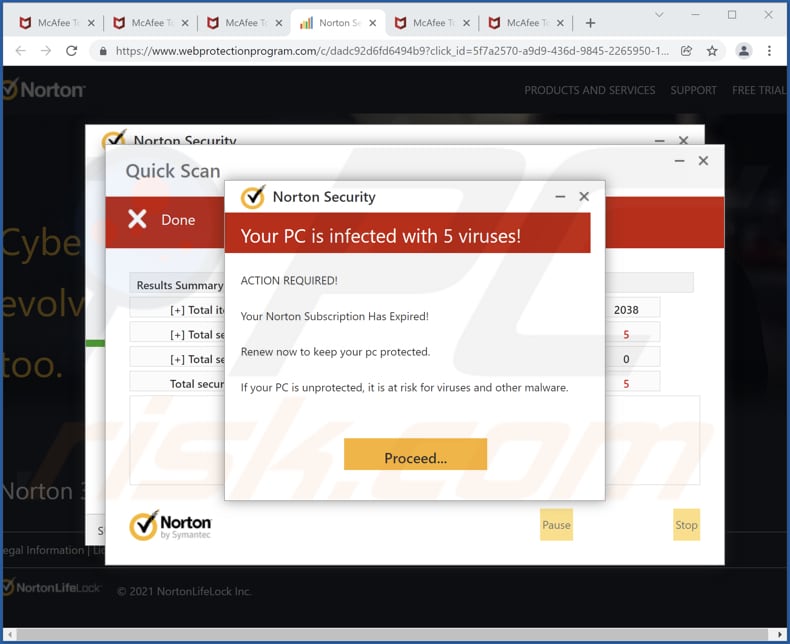
Task: Share this page icon in address bar
Action: (x=686, y=51)
